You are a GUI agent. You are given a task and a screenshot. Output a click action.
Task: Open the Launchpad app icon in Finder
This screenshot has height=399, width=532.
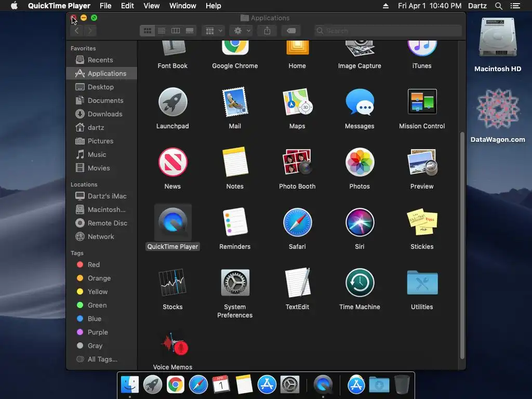[172, 102]
